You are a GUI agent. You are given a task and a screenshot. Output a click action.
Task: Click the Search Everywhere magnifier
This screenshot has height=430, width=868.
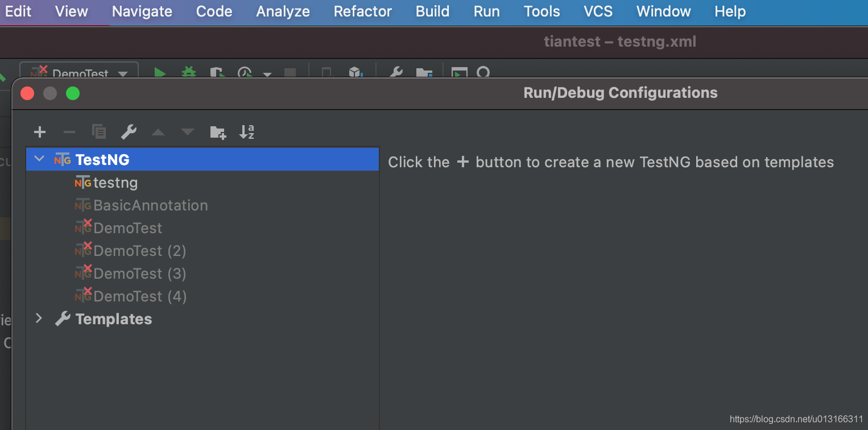(x=483, y=73)
